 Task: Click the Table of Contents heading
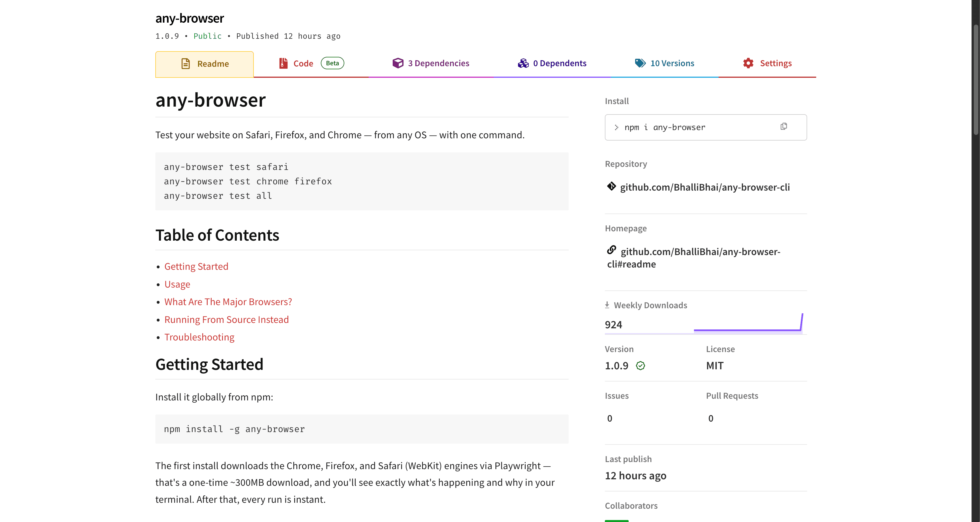217,235
